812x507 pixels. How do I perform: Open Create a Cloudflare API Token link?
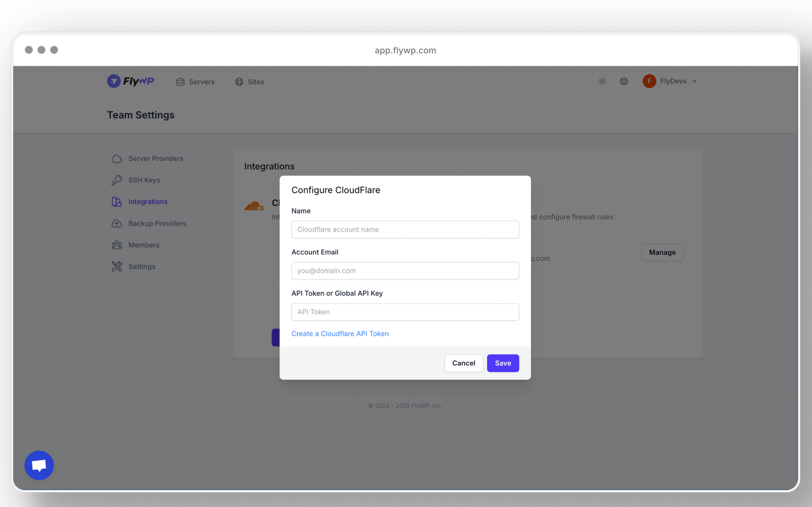point(340,334)
